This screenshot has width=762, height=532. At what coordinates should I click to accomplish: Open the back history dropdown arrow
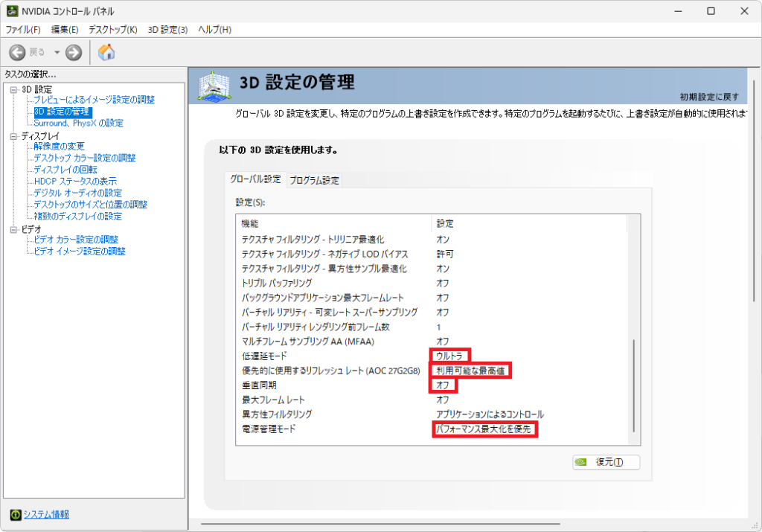[x=57, y=52]
